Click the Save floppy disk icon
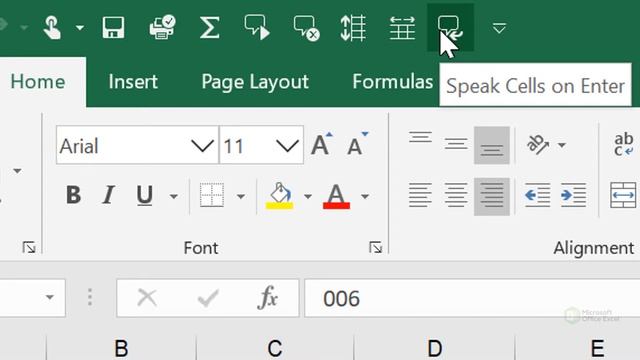640x360 pixels. tap(113, 28)
